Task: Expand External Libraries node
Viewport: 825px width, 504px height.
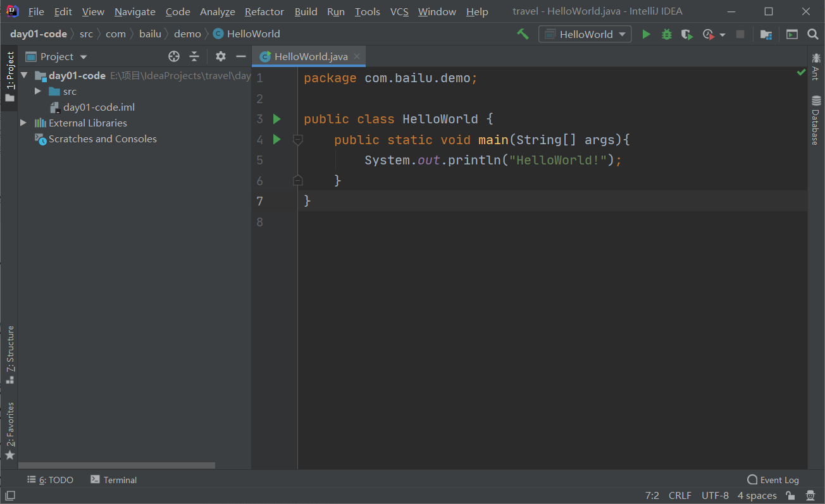Action: (23, 123)
